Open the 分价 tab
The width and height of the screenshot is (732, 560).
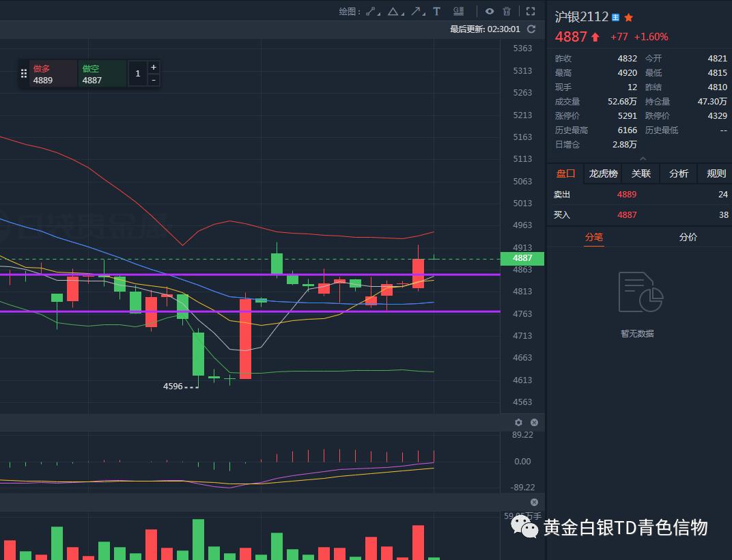688,237
